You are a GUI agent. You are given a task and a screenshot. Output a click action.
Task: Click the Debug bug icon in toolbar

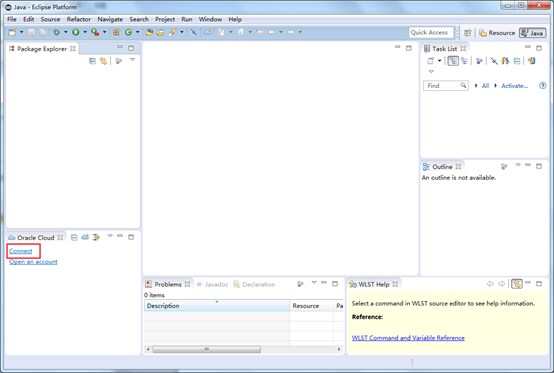point(56,32)
